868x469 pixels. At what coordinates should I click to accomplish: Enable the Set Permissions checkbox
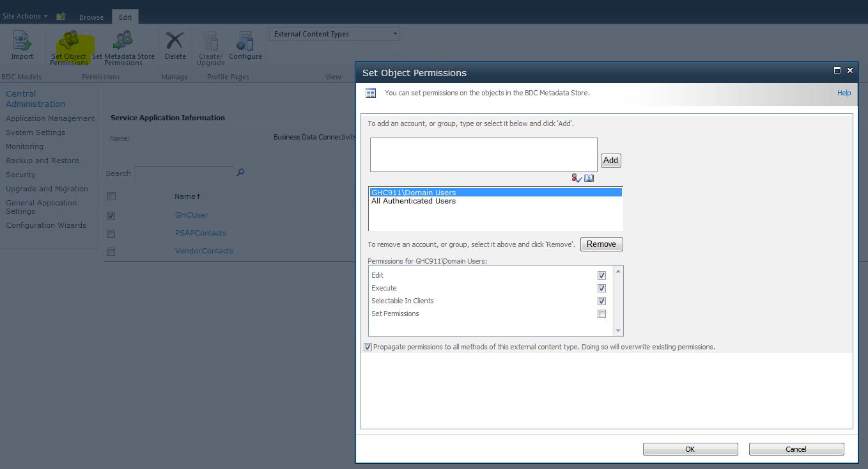(x=601, y=314)
